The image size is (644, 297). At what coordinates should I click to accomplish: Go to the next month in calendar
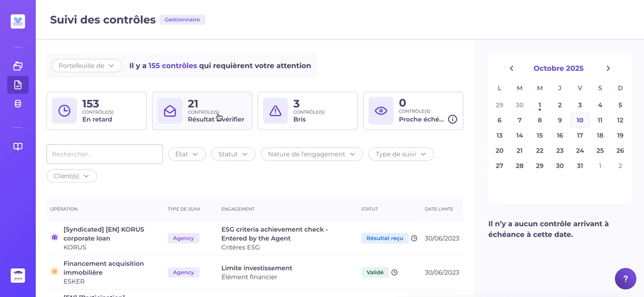click(608, 68)
